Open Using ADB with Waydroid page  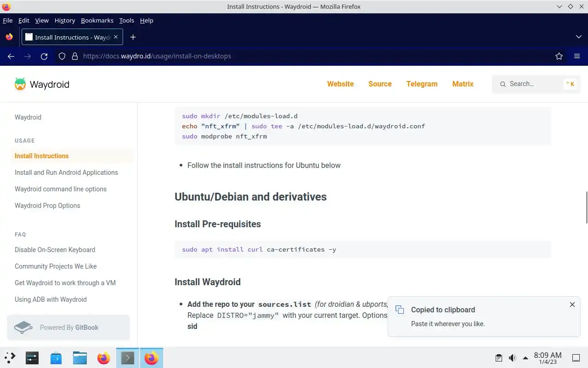51,299
